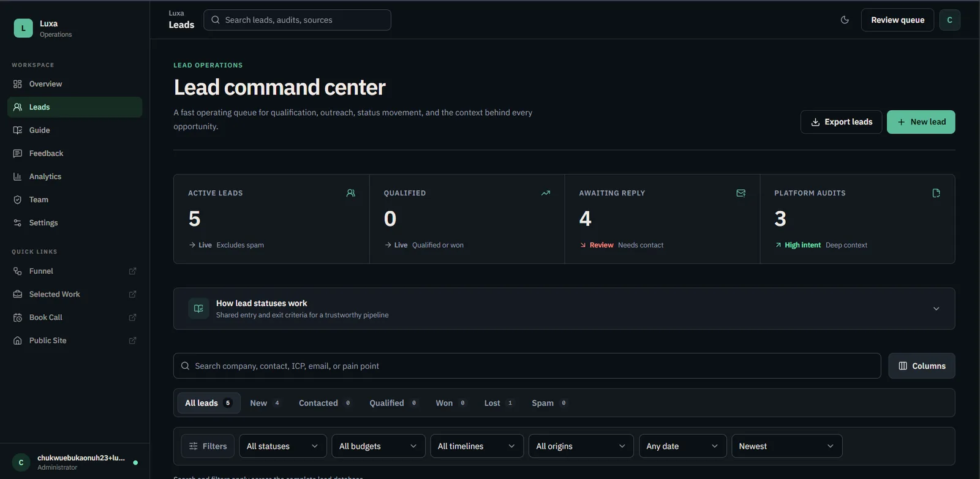Viewport: 980px width, 479px height.
Task: Switch to the Contacted tab
Action: pos(325,403)
